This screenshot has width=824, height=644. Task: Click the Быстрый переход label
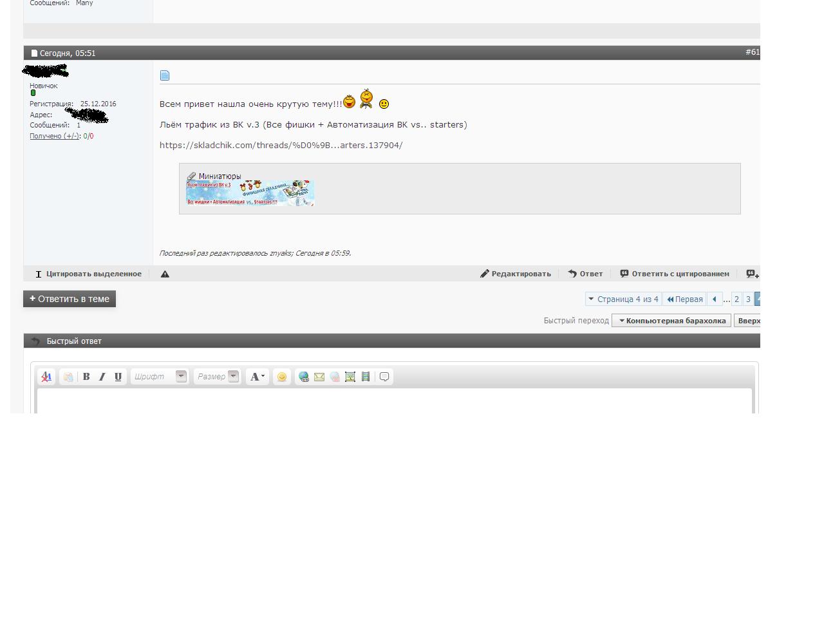click(576, 321)
